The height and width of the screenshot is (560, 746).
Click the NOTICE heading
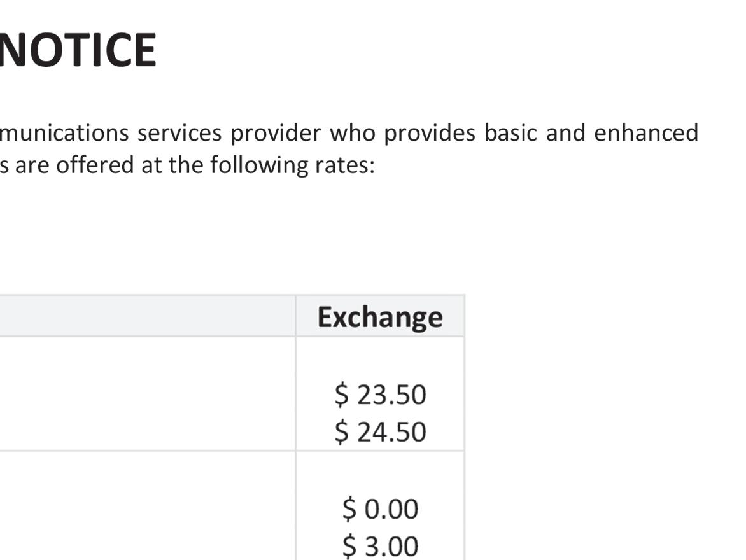click(x=78, y=50)
